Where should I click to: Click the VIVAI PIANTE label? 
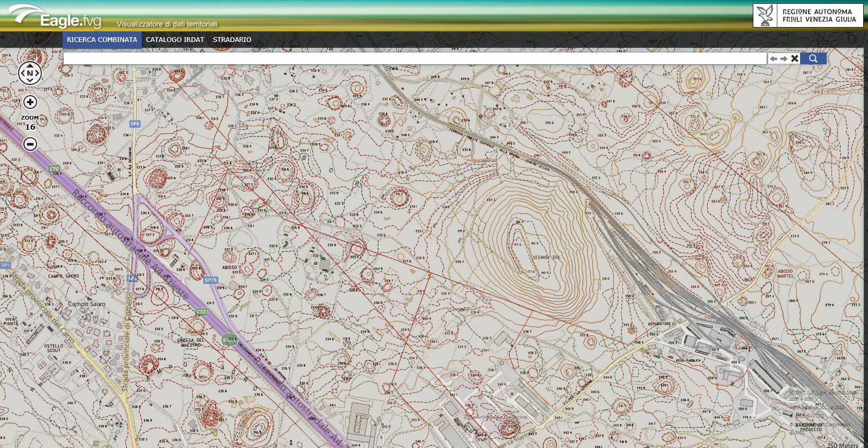pos(11,321)
